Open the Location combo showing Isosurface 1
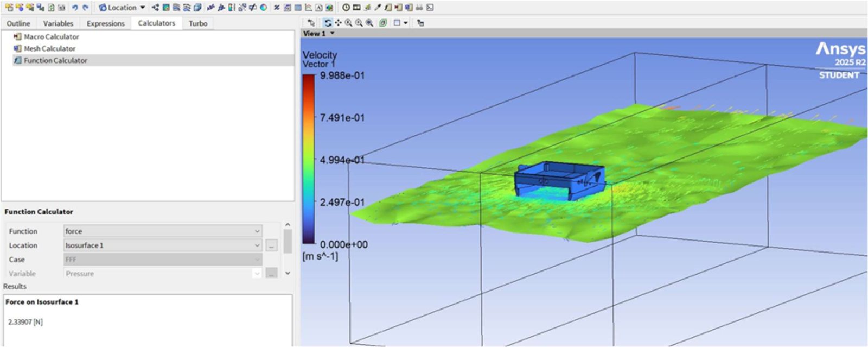This screenshot has width=868, height=347. click(x=163, y=245)
